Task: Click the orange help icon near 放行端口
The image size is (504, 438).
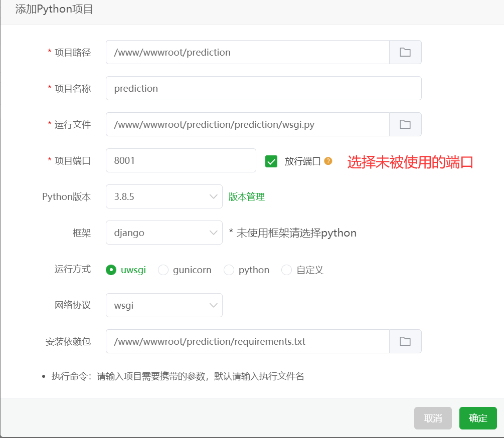Action: click(328, 161)
